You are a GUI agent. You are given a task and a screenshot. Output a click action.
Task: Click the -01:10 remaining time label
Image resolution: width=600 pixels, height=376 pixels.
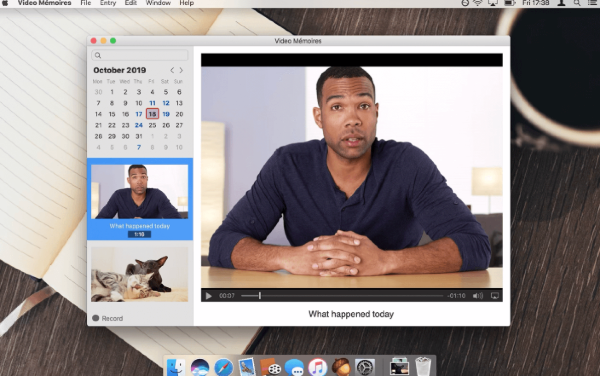456,296
